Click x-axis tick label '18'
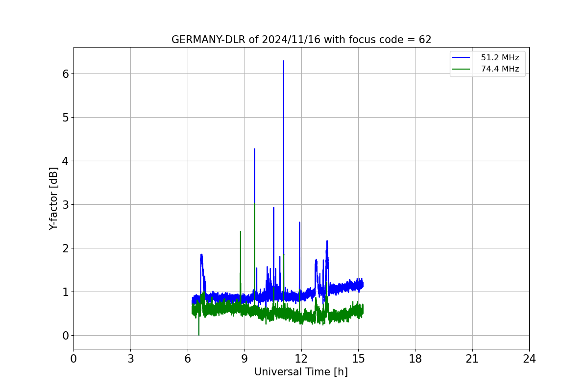Screen dimensions: 588x392 (x=416, y=359)
